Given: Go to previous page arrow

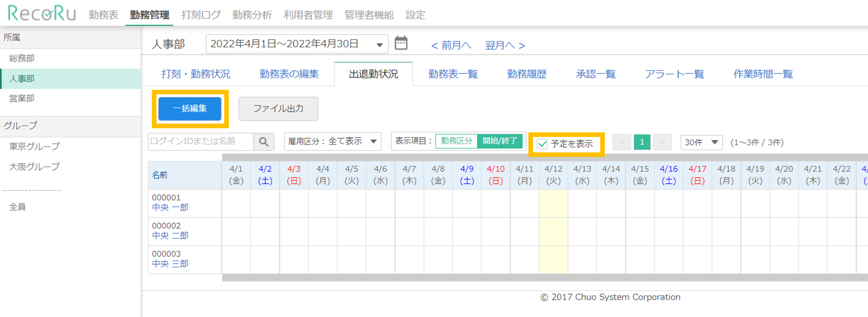Looking at the screenshot, I should click(x=622, y=142).
